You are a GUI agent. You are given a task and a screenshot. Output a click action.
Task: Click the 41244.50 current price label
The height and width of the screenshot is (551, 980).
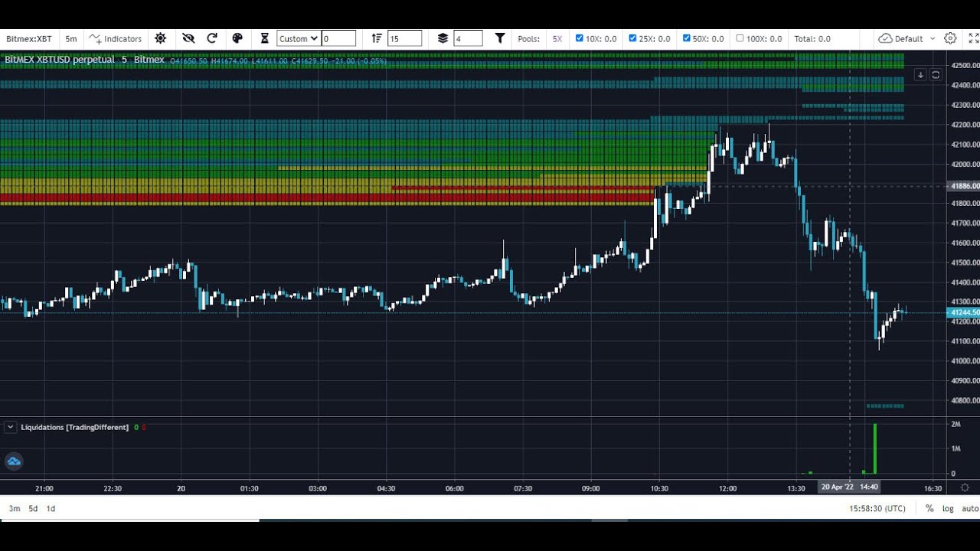964,312
